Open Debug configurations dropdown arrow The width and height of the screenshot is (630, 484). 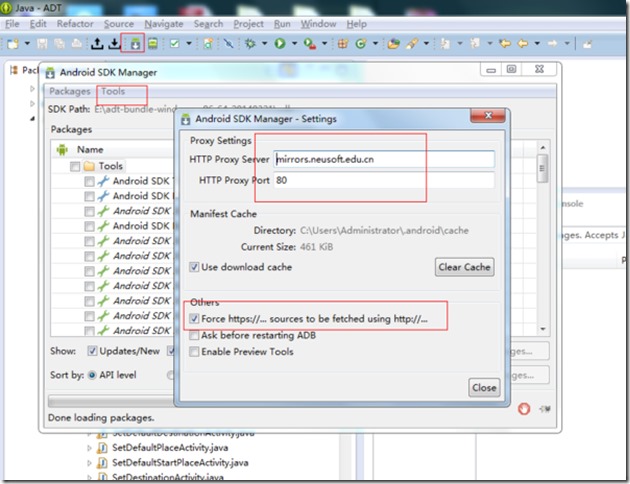[x=264, y=43]
